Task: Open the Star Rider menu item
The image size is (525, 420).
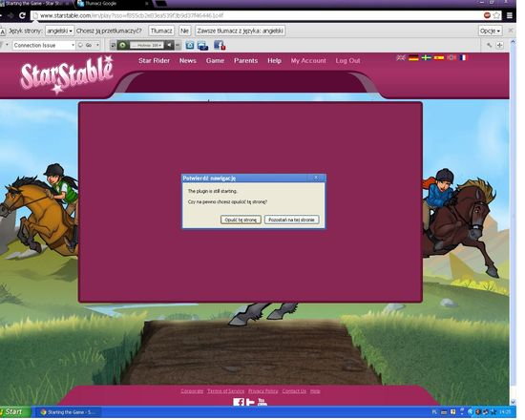Action: (154, 61)
